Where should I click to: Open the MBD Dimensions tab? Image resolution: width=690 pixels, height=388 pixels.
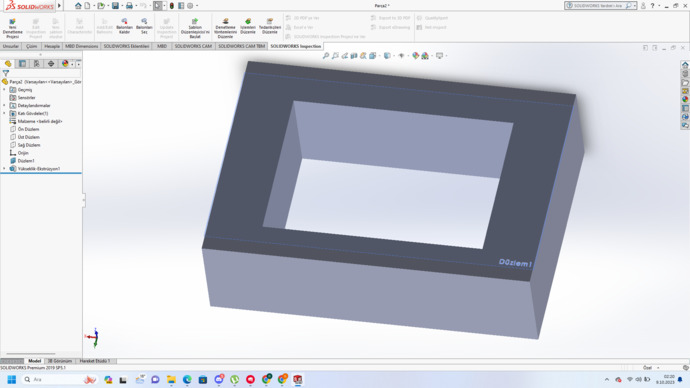point(81,46)
